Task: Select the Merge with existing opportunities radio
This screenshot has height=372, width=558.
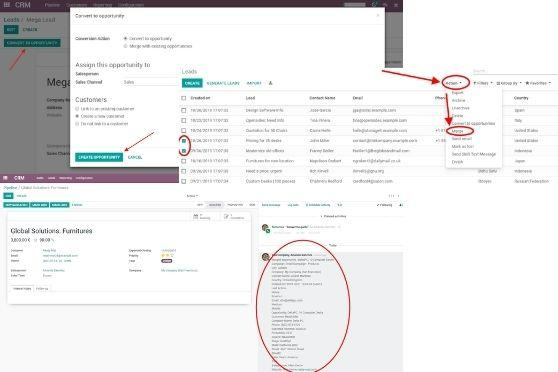Action: click(125, 46)
